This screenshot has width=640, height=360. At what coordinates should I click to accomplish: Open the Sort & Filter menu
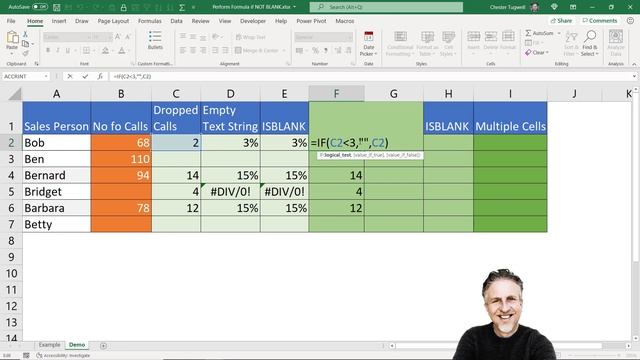pos(571,44)
